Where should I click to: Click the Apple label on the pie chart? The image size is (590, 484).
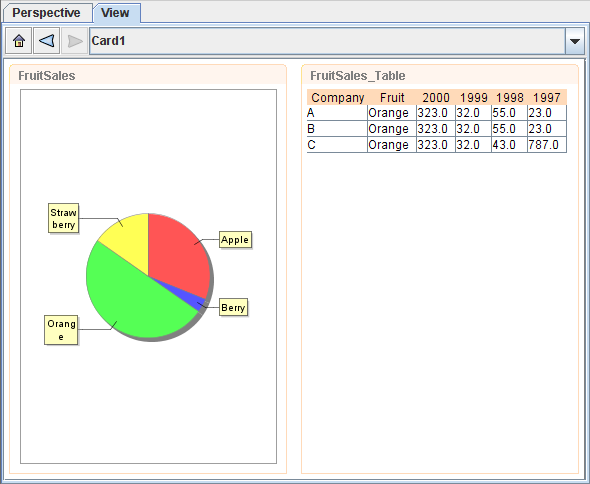click(235, 240)
